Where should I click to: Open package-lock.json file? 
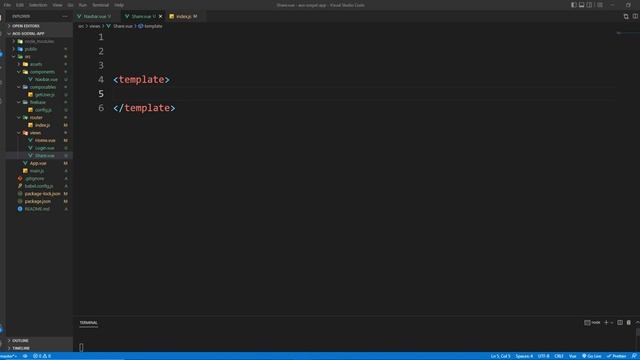[x=39, y=193]
